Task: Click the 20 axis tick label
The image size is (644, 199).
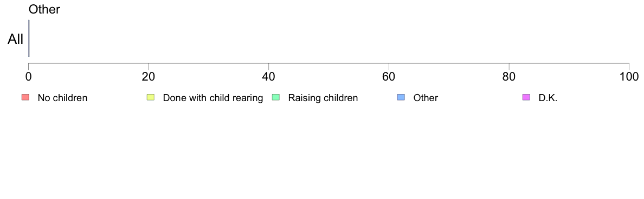Action: click(149, 76)
